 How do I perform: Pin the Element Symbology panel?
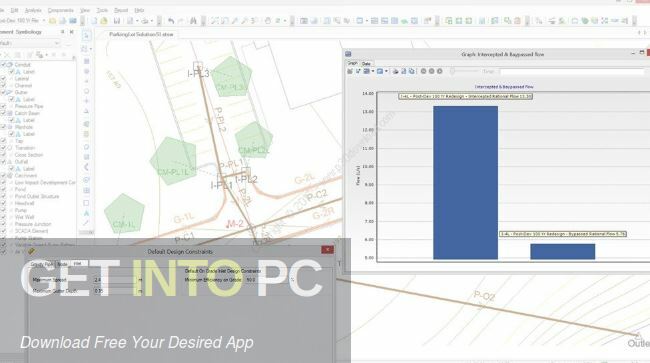tap(63, 32)
